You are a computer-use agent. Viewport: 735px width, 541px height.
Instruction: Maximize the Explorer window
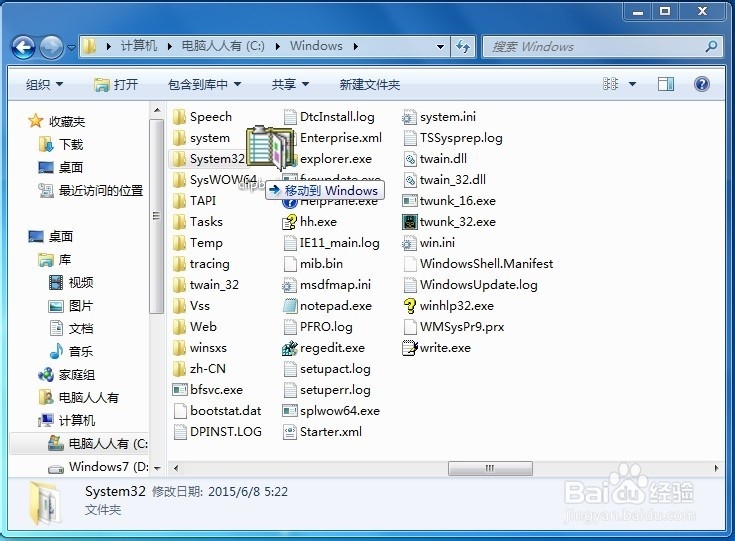(665, 11)
